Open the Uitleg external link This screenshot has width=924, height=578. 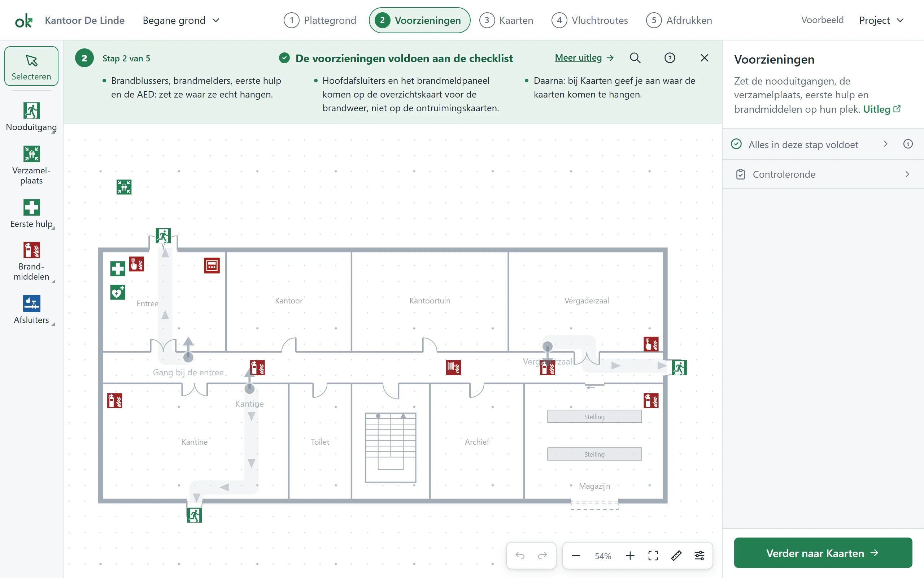click(882, 109)
